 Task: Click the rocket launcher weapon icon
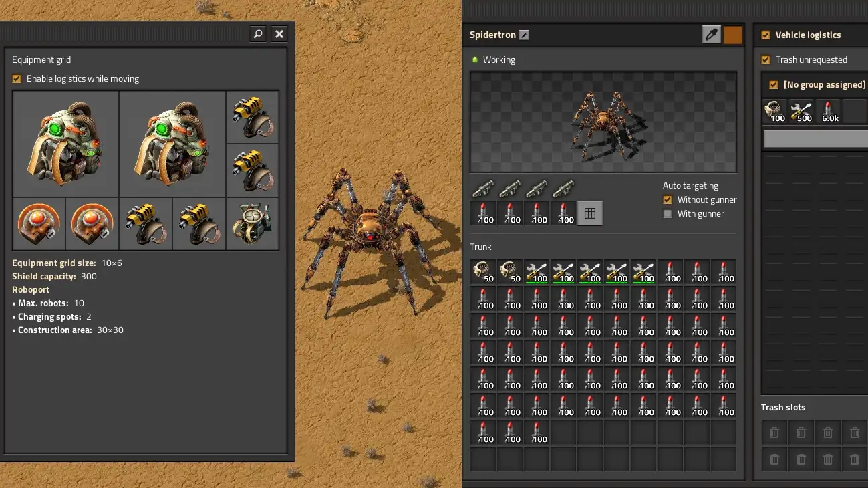482,188
